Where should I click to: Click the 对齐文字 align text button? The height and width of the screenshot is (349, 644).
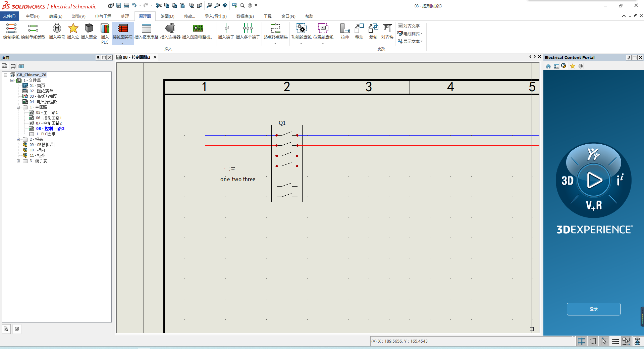point(409,26)
